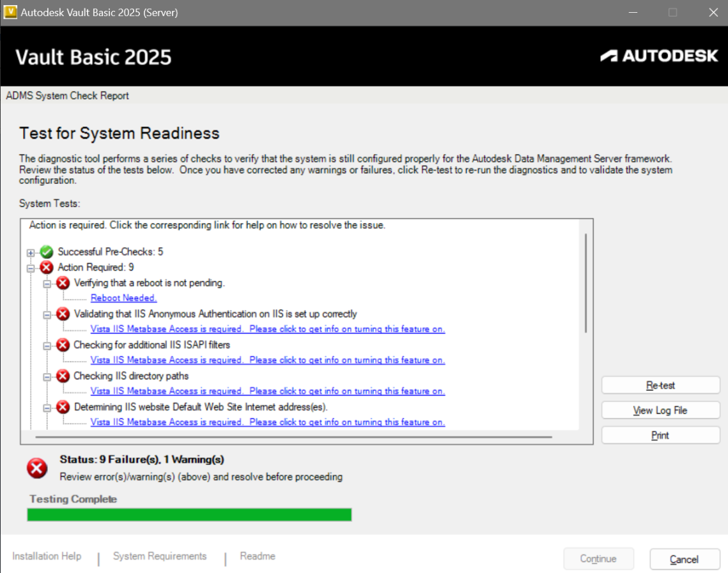Click the Vault icon in the title bar
Image resolution: width=728 pixels, height=573 pixels.
pos(10,12)
